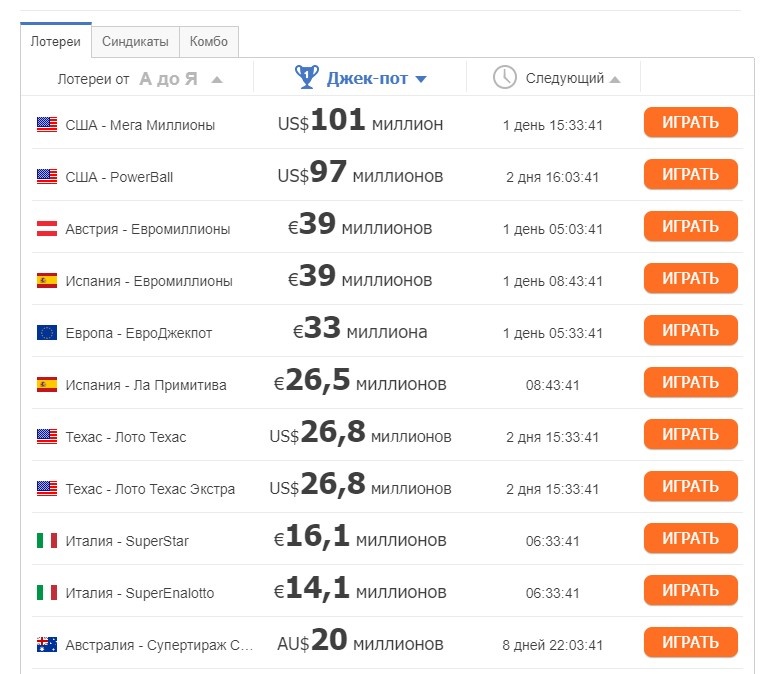
Task: Click the EU flag for ЕвроДжекпот
Action: (x=47, y=333)
